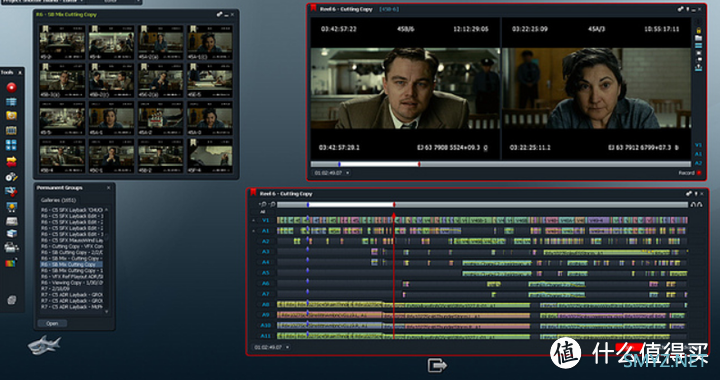Click the Open button in Permanent Groups
The image size is (720, 380).
coord(52,324)
